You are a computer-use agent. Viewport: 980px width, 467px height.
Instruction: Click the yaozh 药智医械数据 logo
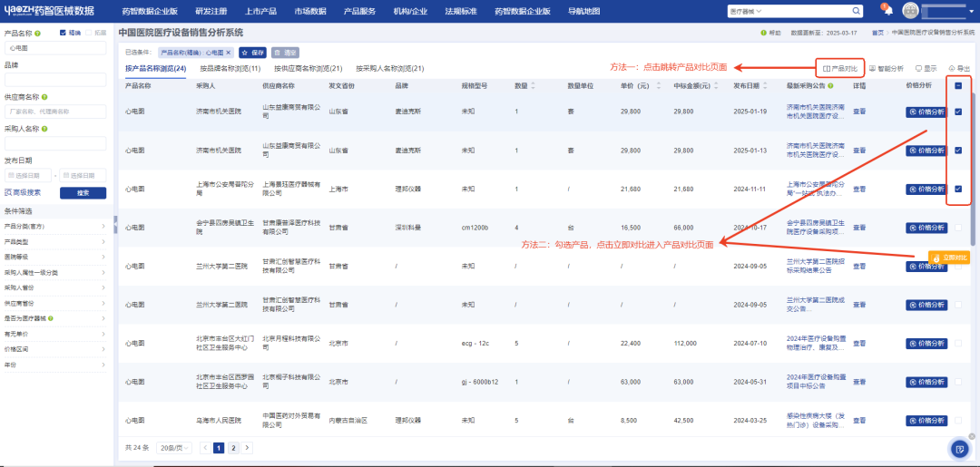pyautogui.click(x=49, y=11)
